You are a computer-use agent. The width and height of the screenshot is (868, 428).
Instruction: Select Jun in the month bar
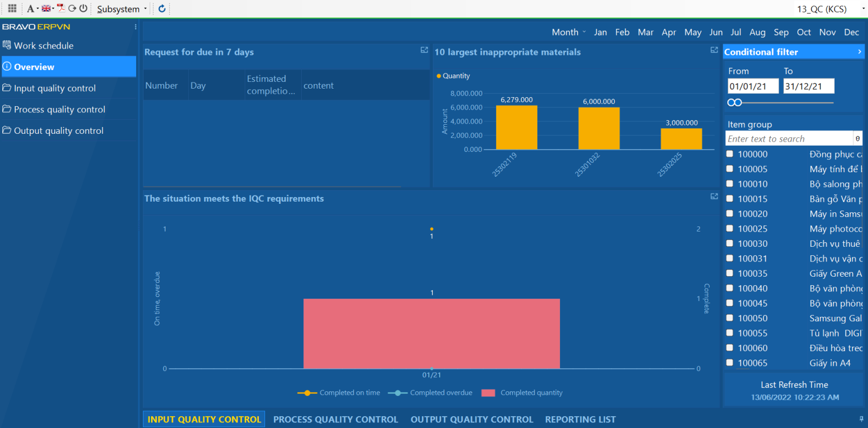pos(716,32)
